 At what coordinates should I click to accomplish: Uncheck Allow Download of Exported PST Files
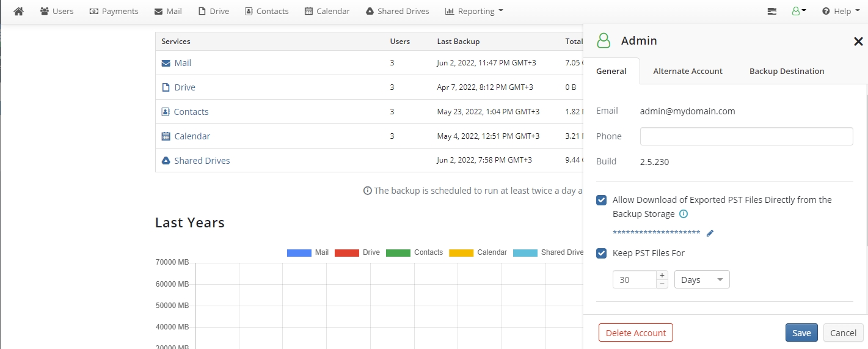602,200
